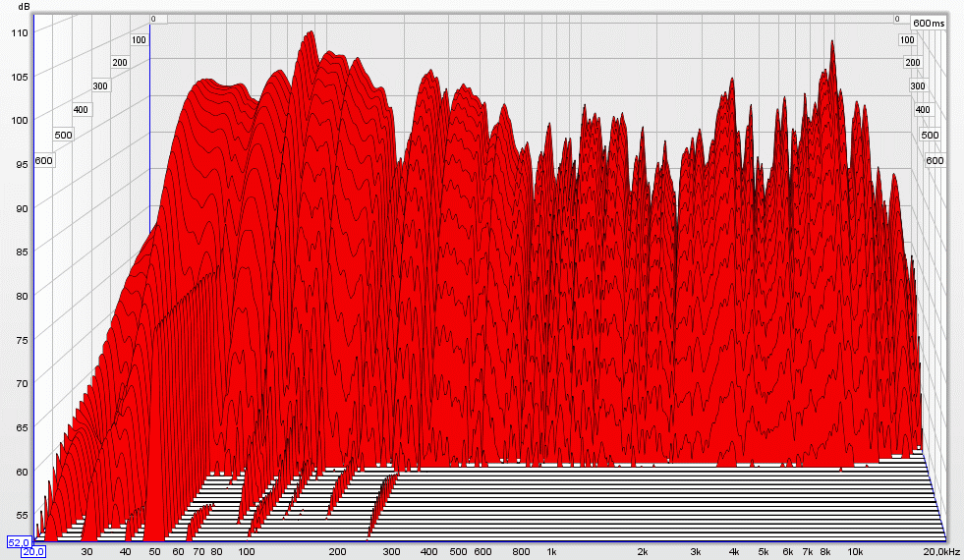Click the 52.0 dB lower limit field
Viewport: 964px width, 560px height.
pyautogui.click(x=18, y=541)
